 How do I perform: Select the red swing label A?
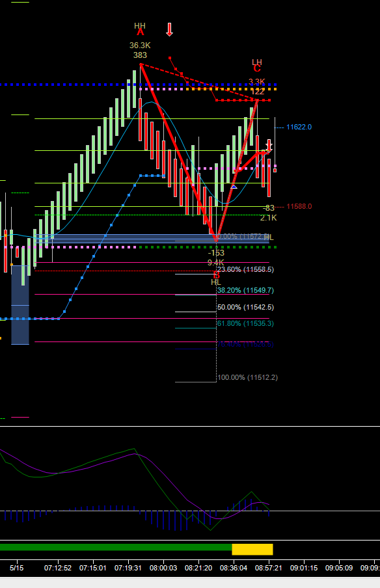(140, 33)
